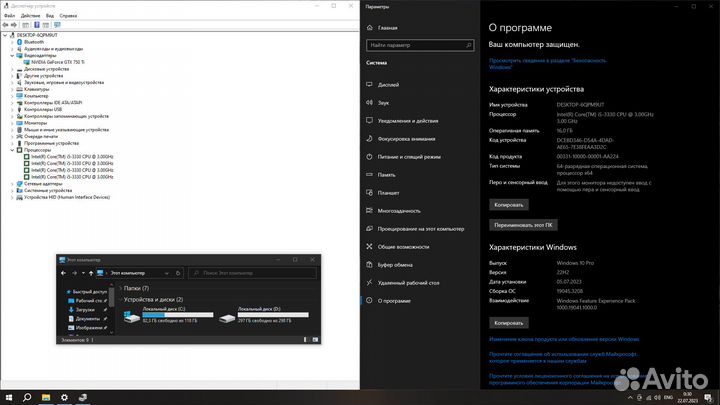720x405 pixels.
Task: Show hidden tray icons chevron
Action: tap(630, 398)
